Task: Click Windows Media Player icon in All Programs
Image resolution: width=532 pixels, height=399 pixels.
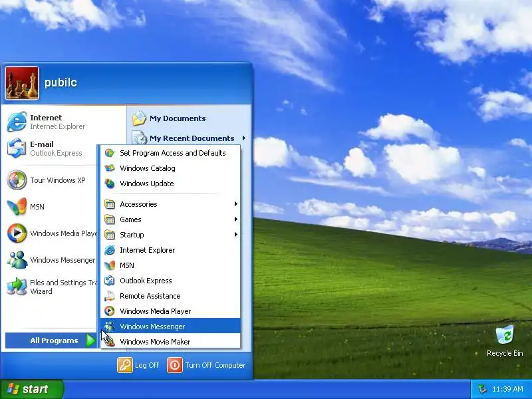Action: click(x=110, y=311)
